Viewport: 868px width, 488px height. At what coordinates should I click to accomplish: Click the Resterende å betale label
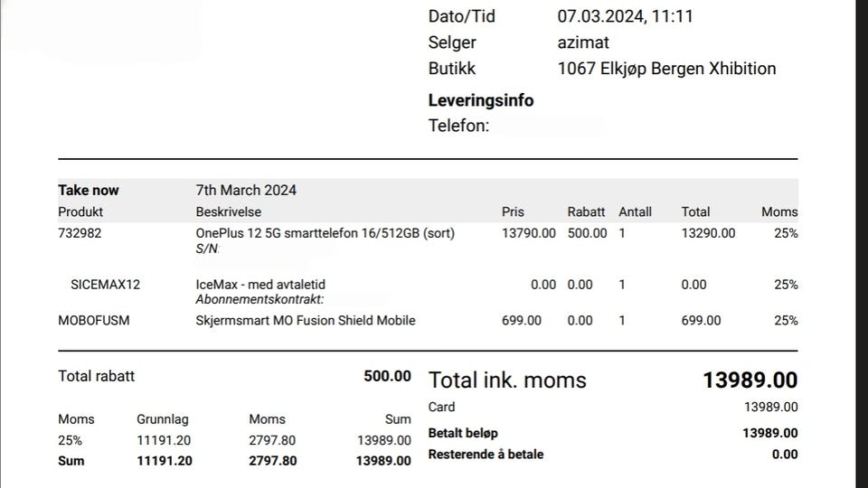tap(486, 455)
